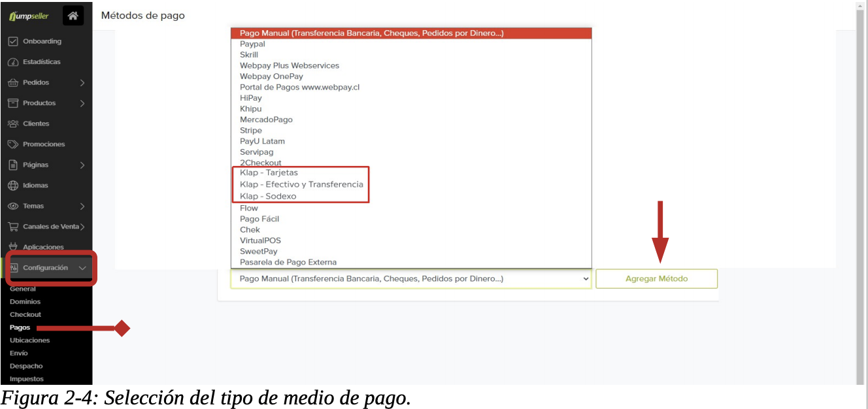
Task: Click the Clientes people icon
Action: click(x=13, y=123)
